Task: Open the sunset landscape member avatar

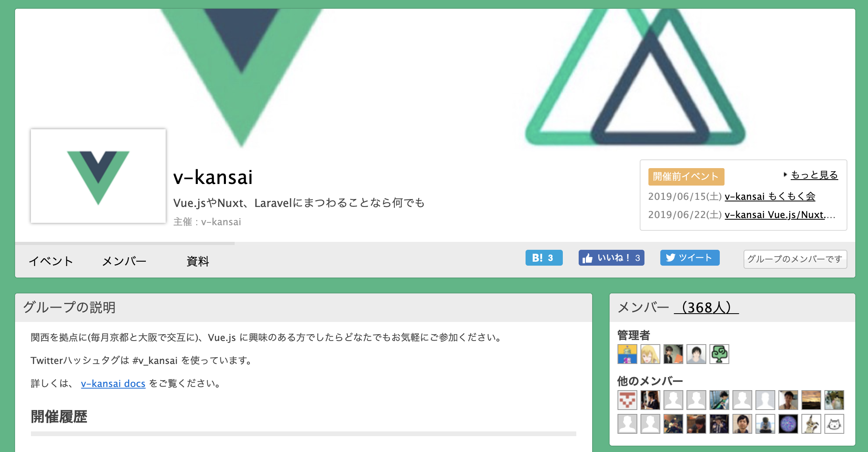Action: pos(811,400)
